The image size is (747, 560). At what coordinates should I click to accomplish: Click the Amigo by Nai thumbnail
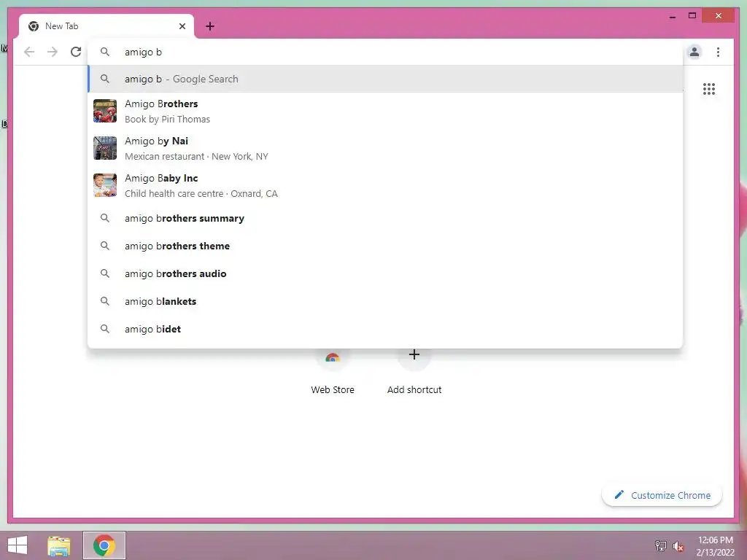click(105, 148)
